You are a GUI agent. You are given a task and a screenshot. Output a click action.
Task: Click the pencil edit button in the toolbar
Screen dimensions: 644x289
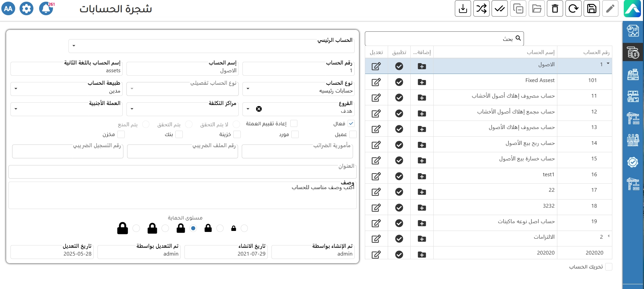pos(610,8)
